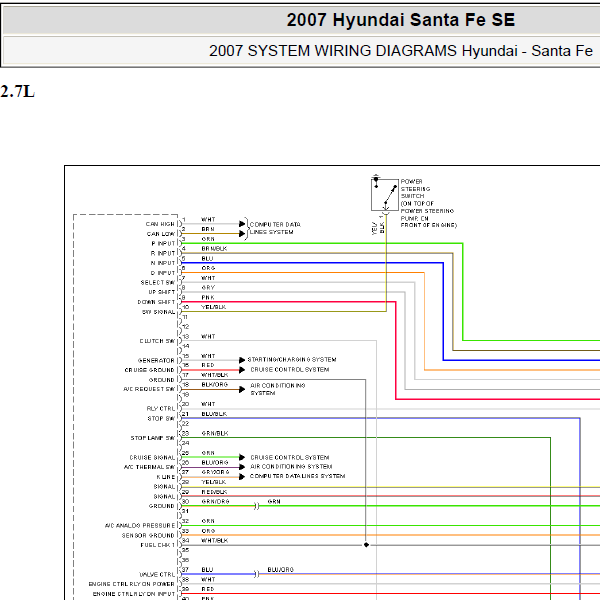Click 'COMPUTER DATA LINES SYSTEM' reference beside GRY/ORG
Viewport: 600px width, 600px height.
pyautogui.click(x=297, y=477)
